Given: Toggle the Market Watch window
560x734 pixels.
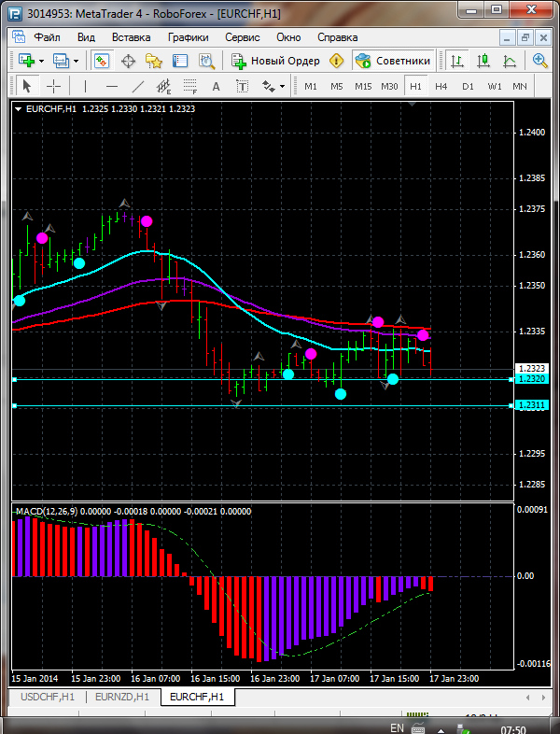Looking at the screenshot, I should pos(102,61).
